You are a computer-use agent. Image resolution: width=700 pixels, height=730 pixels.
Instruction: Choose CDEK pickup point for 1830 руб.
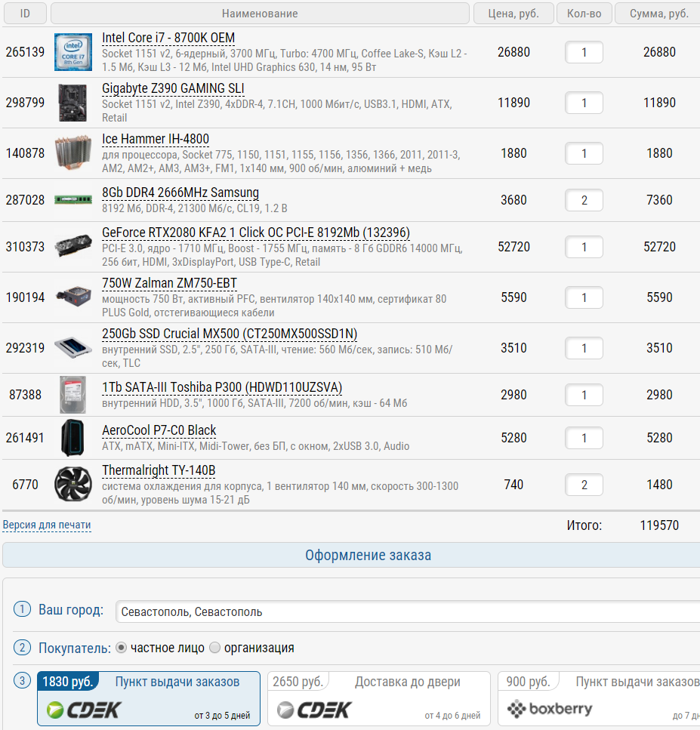149,698
